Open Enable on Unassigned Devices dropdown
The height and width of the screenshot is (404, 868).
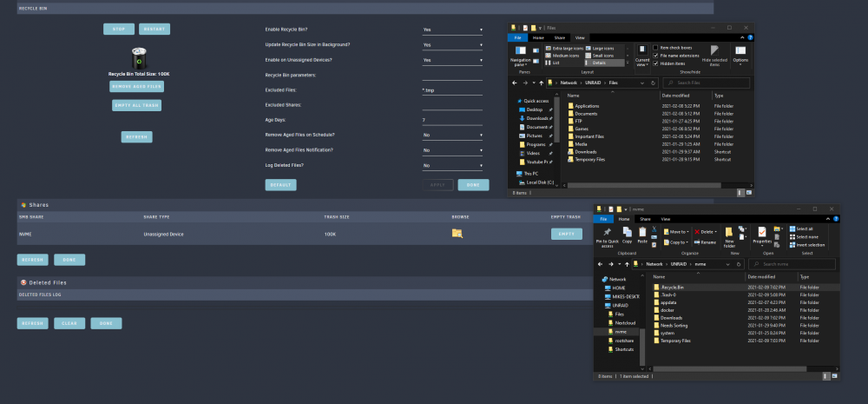(452, 60)
